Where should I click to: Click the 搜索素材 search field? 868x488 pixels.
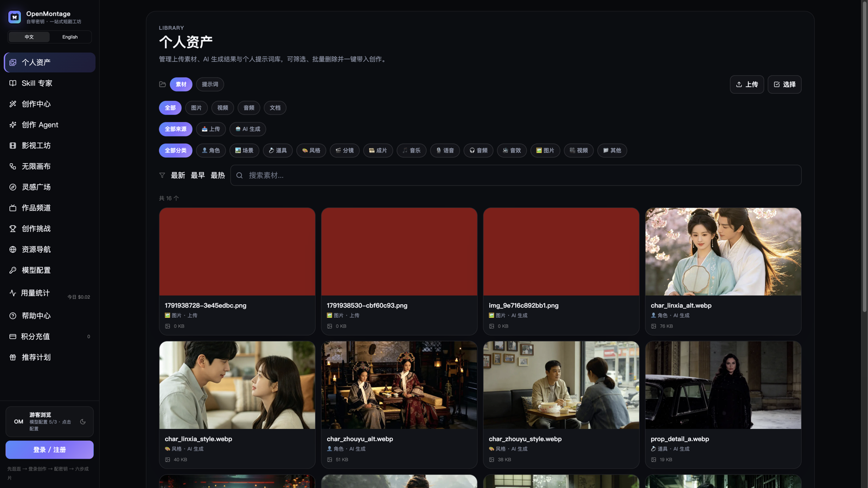[x=516, y=175]
